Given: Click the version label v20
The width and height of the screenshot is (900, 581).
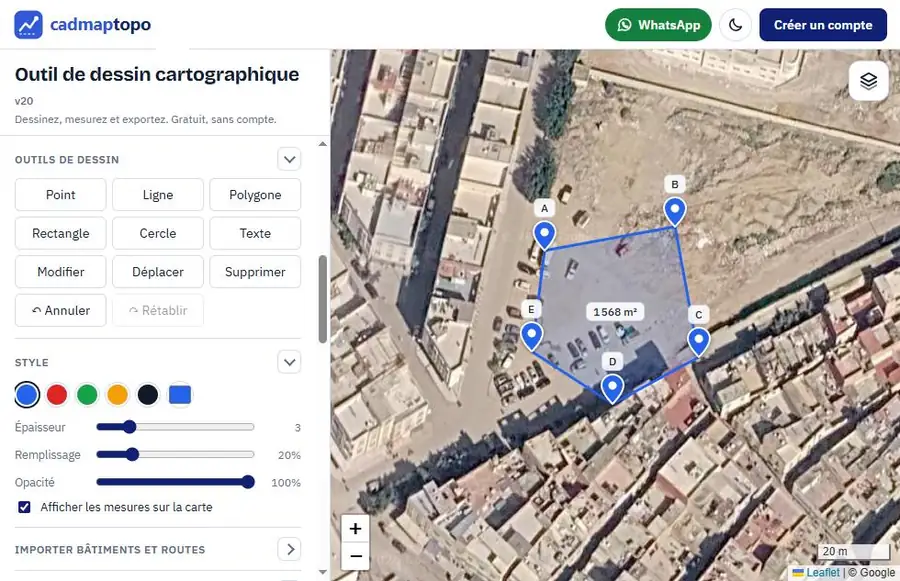Looking at the screenshot, I should [x=24, y=101].
